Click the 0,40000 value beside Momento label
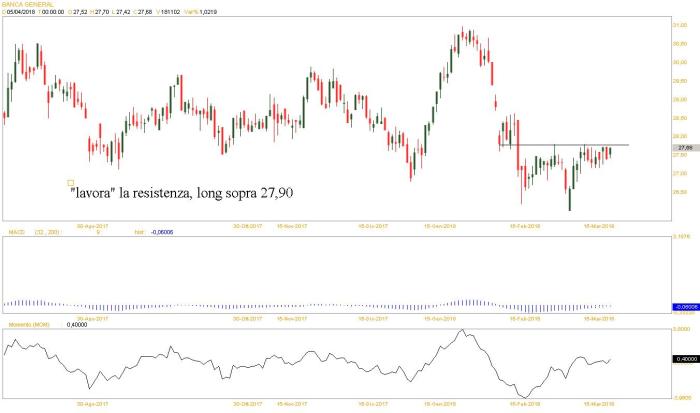 pyautogui.click(x=77, y=324)
